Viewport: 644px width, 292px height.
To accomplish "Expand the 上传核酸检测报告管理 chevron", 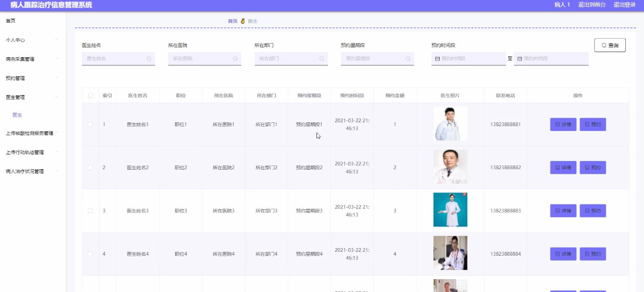I will point(57,133).
